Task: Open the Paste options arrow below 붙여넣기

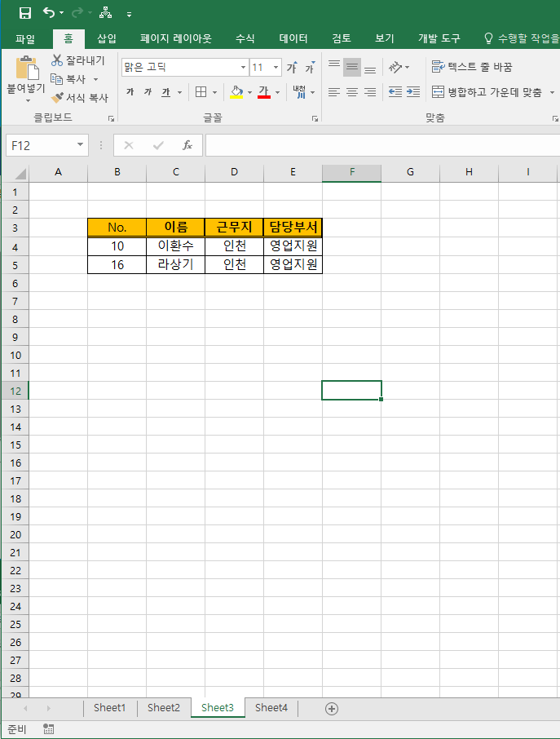Action: [x=28, y=100]
